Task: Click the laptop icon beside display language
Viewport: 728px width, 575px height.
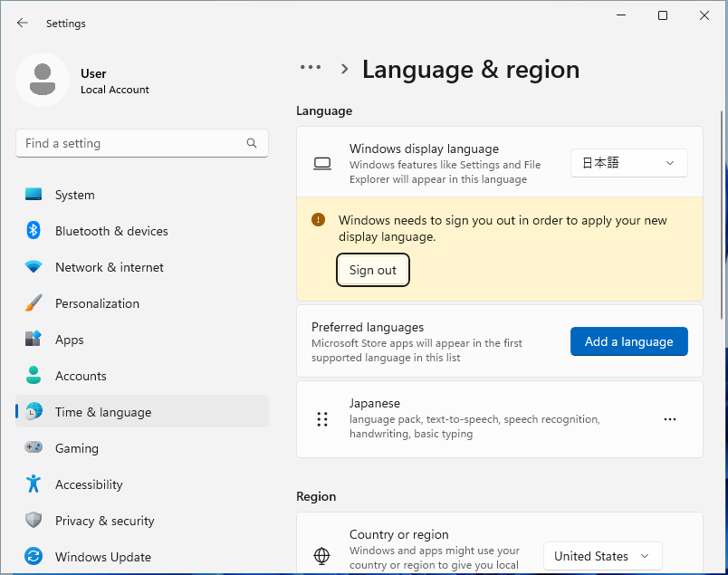Action: click(x=322, y=164)
